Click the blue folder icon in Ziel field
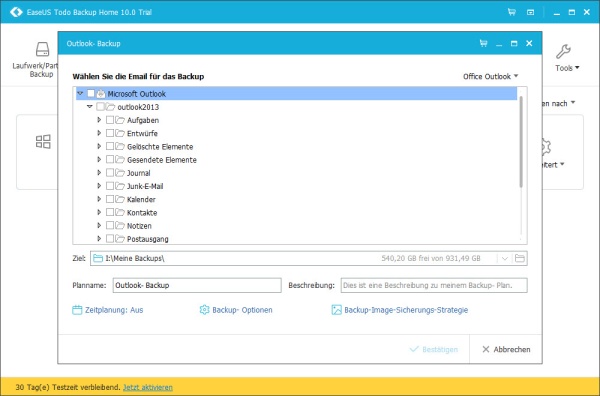The width and height of the screenshot is (600, 396). (x=98, y=258)
